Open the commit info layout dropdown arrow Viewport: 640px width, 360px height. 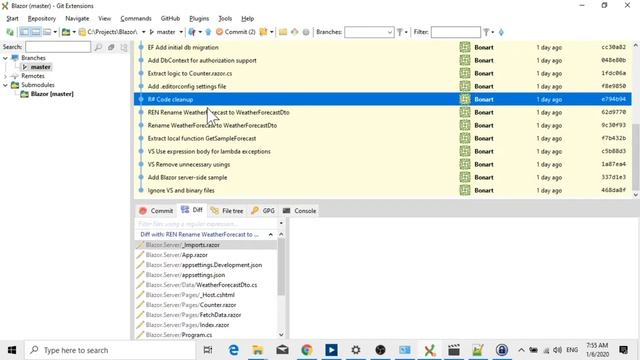point(55,32)
